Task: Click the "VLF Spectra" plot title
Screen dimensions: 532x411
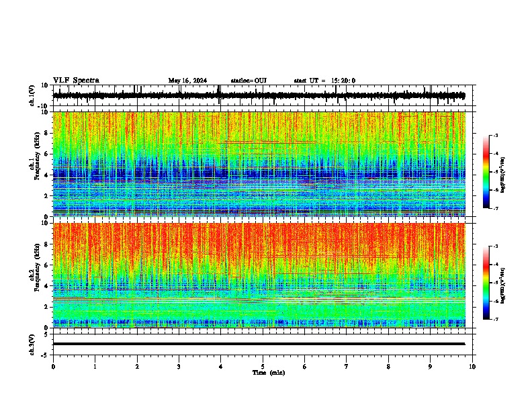Action: pos(76,81)
